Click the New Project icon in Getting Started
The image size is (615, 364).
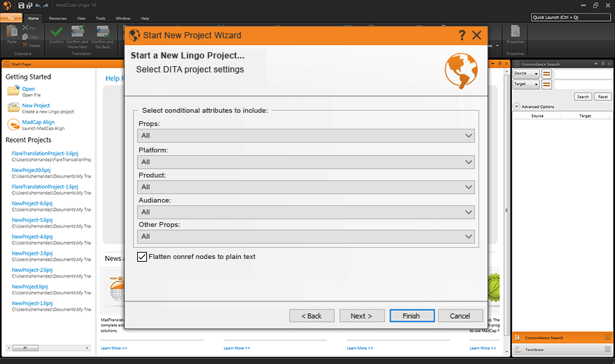pos(13,107)
